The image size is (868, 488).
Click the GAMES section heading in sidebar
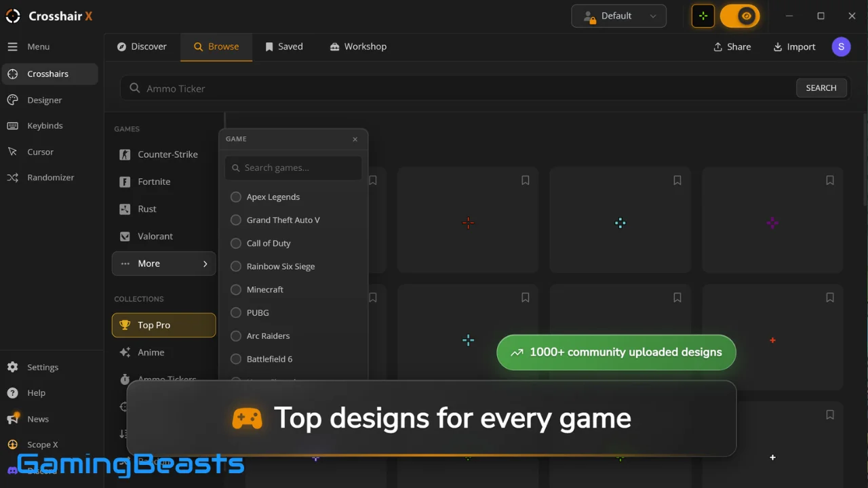click(127, 129)
